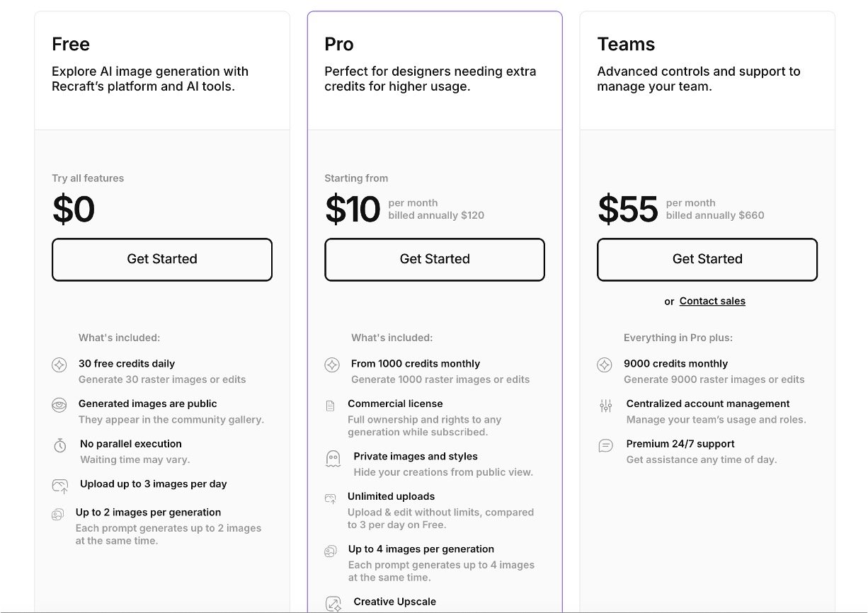Click the images per generation icon in Free
The image size is (868, 613).
click(x=58, y=515)
